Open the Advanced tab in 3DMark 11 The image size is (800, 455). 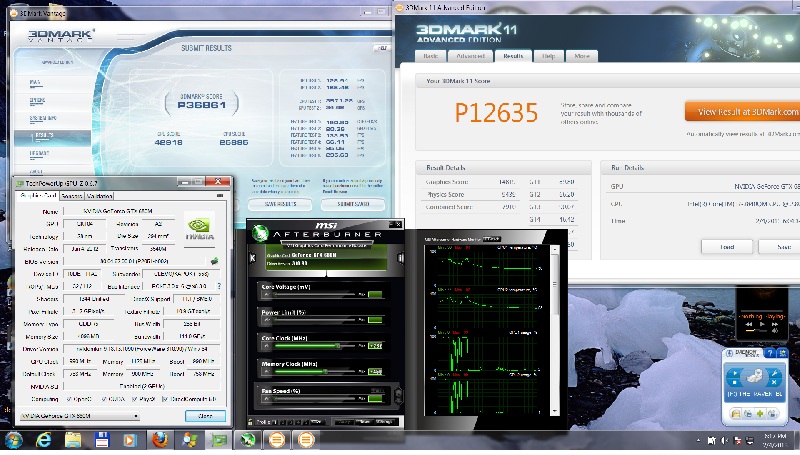click(470, 56)
